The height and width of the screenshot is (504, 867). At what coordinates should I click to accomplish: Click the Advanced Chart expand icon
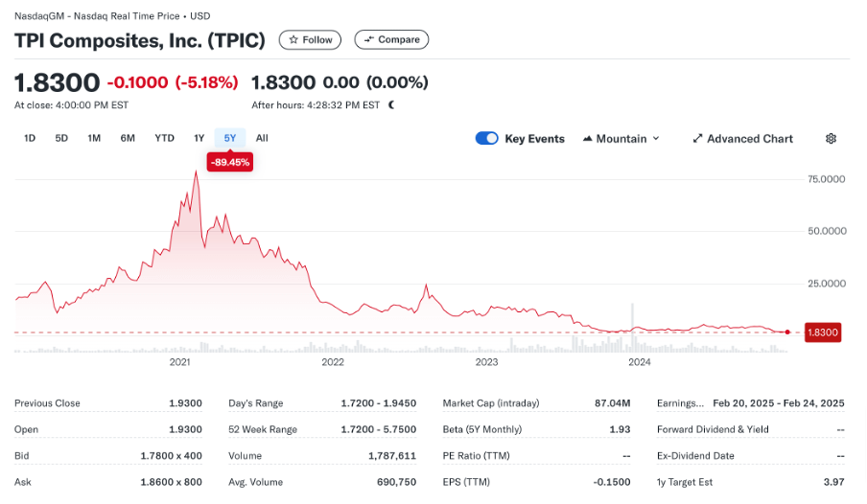click(x=698, y=139)
